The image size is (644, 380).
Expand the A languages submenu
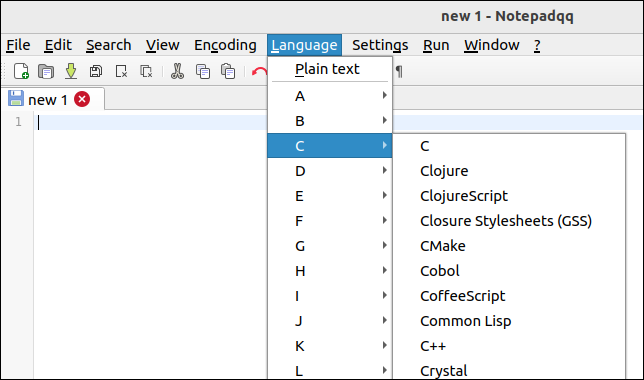330,96
